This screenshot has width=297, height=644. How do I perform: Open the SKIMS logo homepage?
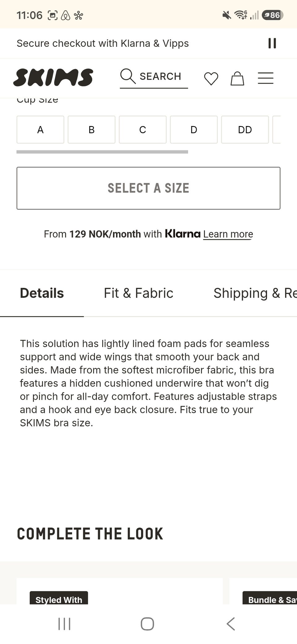click(53, 77)
